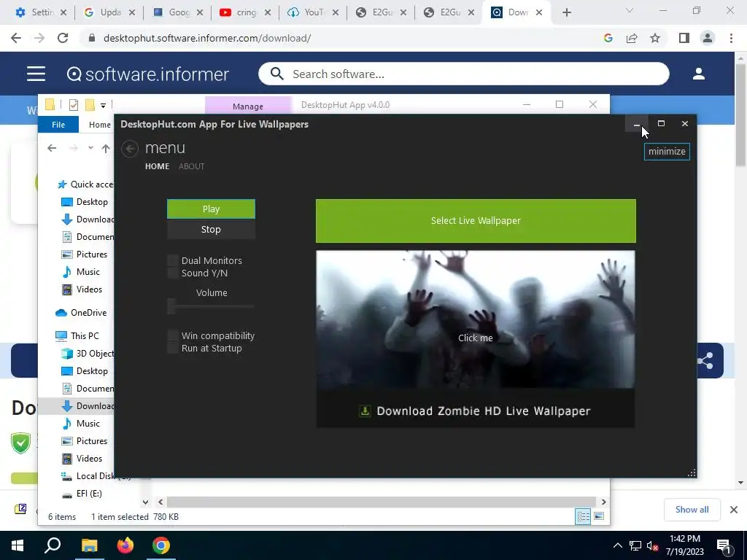Select the HOME tab in DesktopHut
The height and width of the screenshot is (560, 747).
click(158, 166)
